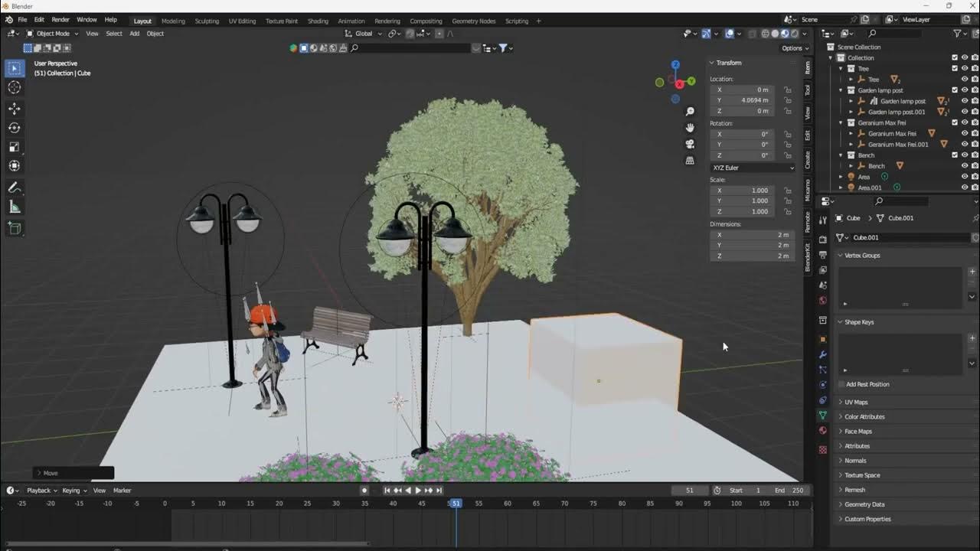Open the Options dropdown in viewport
980x551 pixels.
(795, 48)
